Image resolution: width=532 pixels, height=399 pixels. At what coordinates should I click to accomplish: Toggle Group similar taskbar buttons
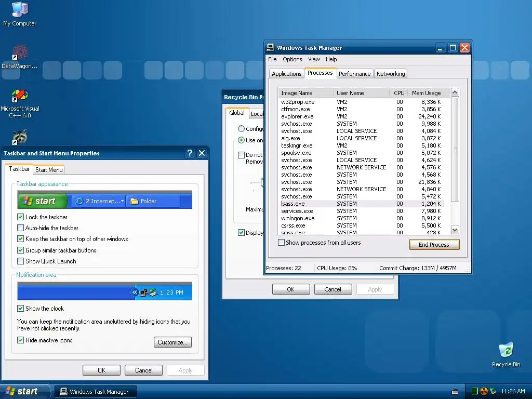(x=20, y=250)
